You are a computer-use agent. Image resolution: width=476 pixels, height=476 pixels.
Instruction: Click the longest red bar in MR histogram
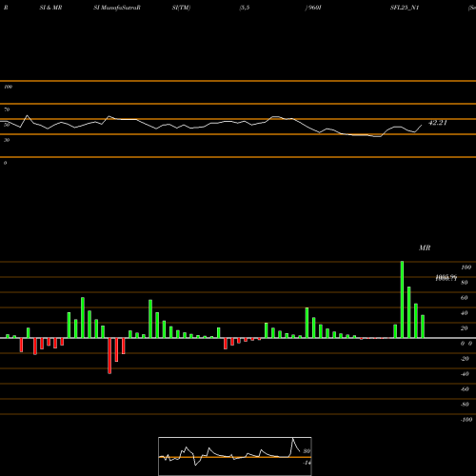coord(109,356)
